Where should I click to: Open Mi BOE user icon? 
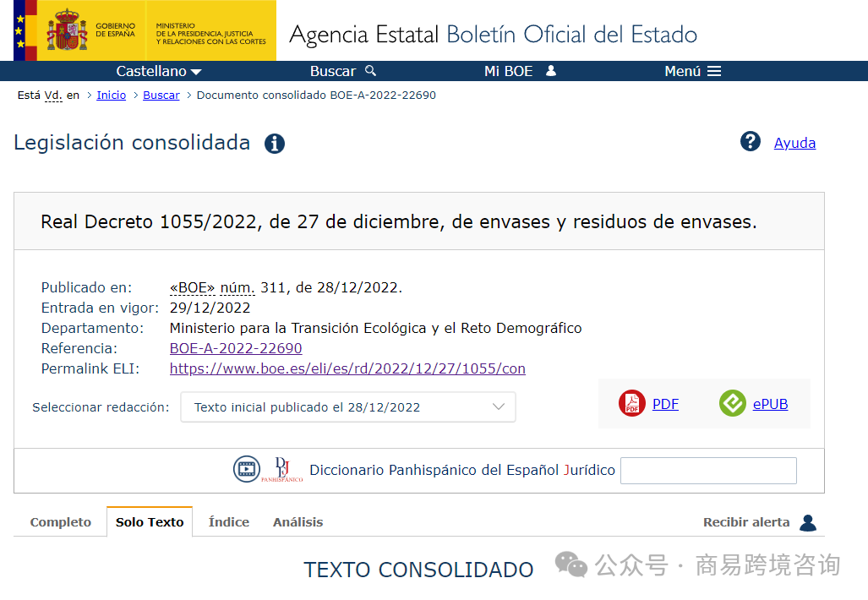click(551, 71)
